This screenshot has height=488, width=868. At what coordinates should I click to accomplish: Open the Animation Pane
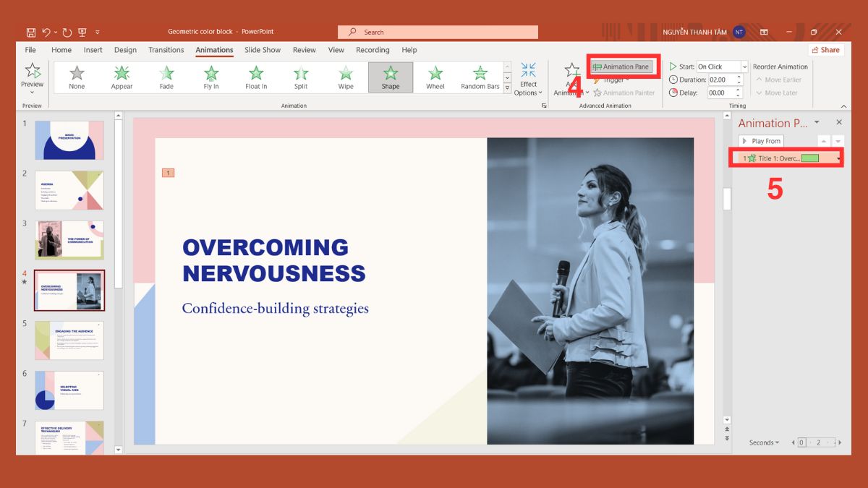point(622,66)
